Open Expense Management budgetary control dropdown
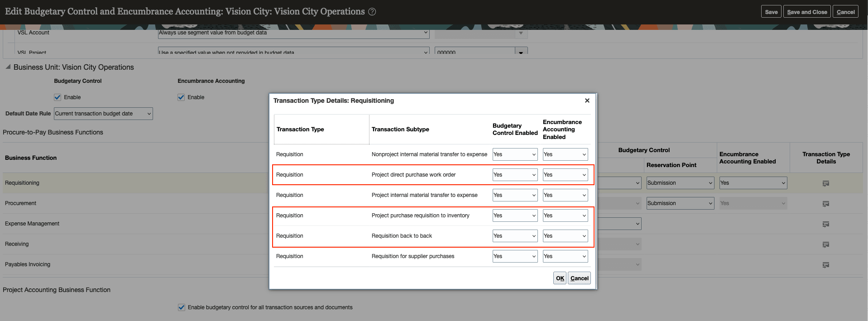This screenshot has width=868, height=321. point(619,224)
